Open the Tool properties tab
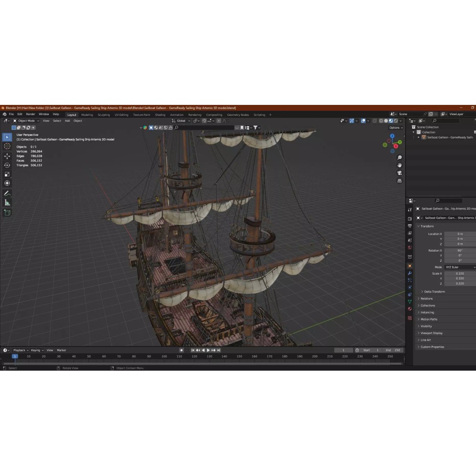The image size is (476, 476). [410, 210]
